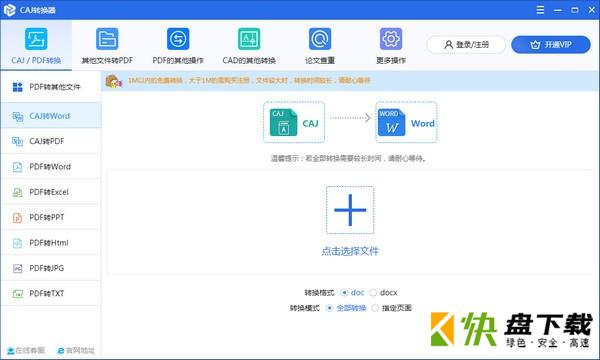Click the 登录/注册 button

point(466,45)
